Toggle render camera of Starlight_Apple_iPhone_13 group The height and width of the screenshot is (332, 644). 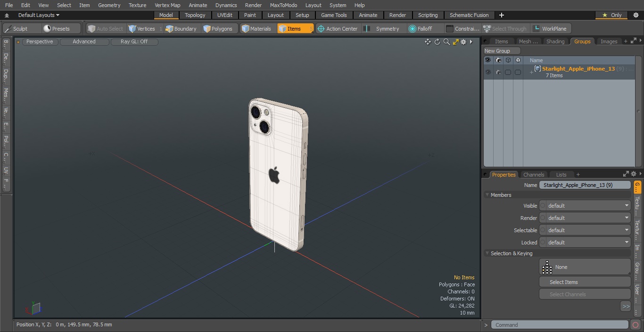point(498,72)
